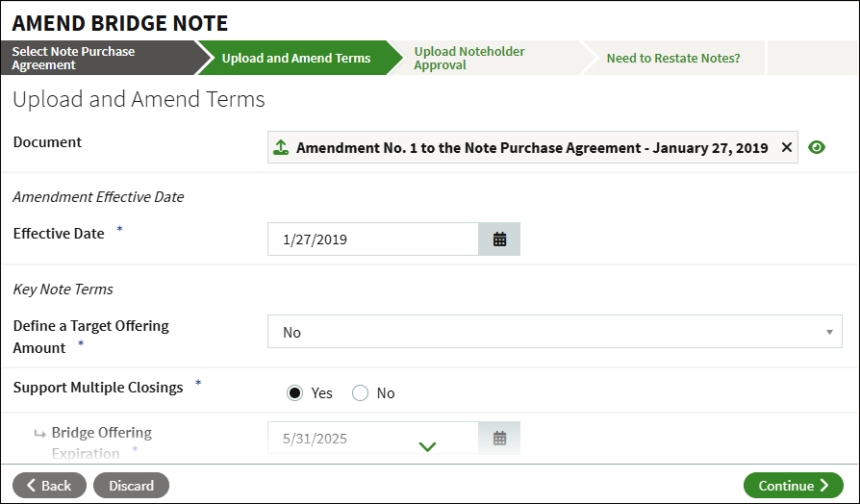Screen dimensions: 860x504
Task: Click the Bridge Offering Expiration sub-field arrow
Action: (39, 434)
